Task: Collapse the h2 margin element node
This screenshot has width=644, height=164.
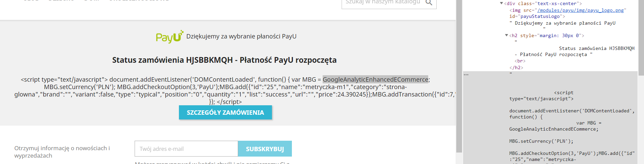Action: click(x=506, y=35)
